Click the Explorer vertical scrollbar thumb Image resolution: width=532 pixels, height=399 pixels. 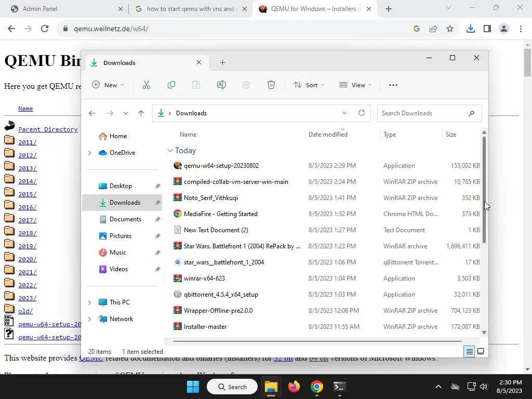[x=484, y=190]
